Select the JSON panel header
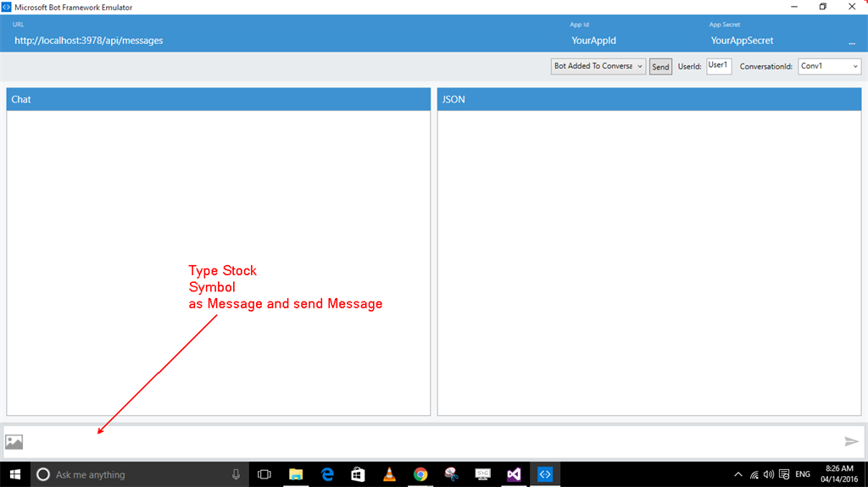This screenshot has width=868, height=487. (x=649, y=99)
